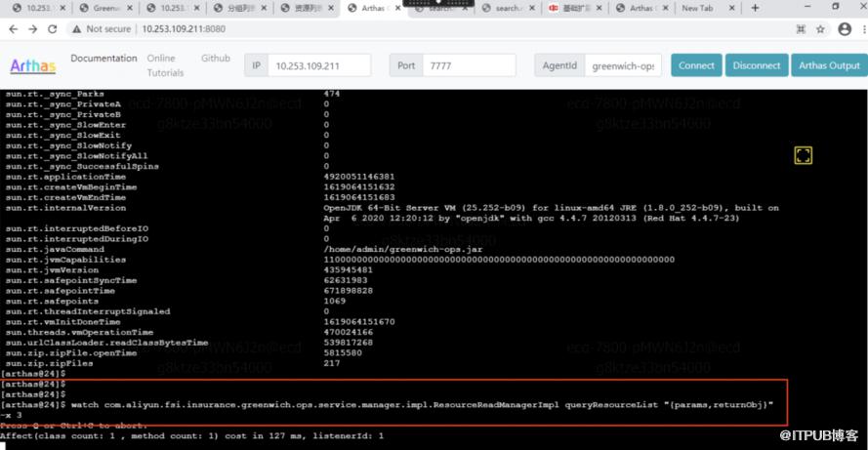This screenshot has height=450, width=868.
Task: Click the sun.zip.zipFiles row
Action: point(173,363)
